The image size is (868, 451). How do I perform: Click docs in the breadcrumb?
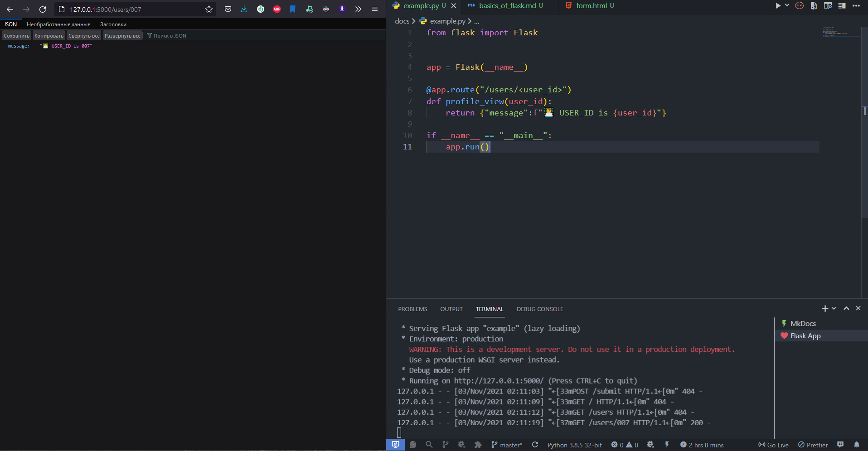(402, 21)
